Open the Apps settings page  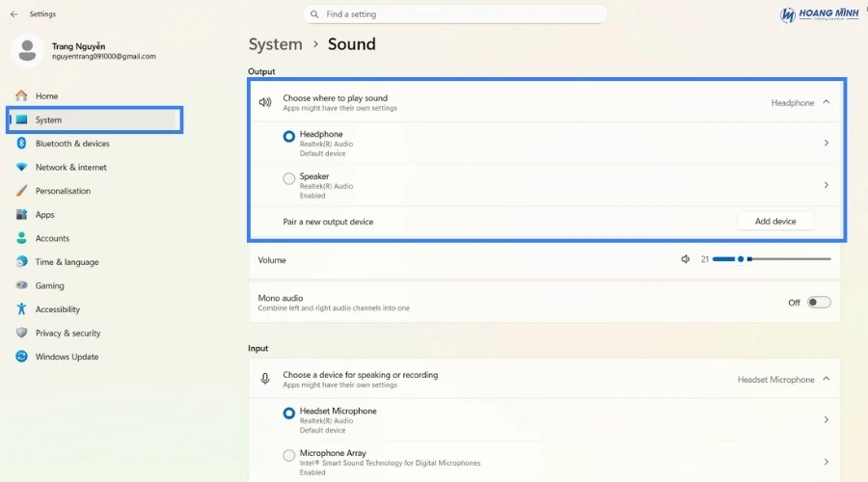point(45,215)
